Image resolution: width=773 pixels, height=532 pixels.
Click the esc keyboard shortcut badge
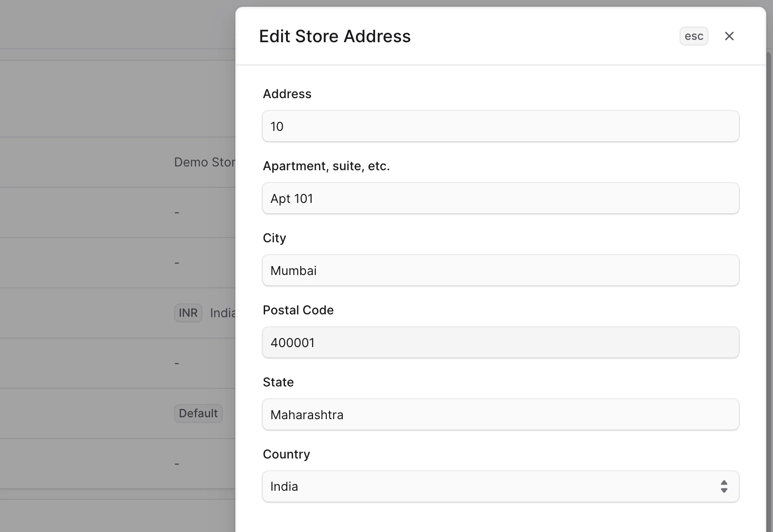click(694, 36)
